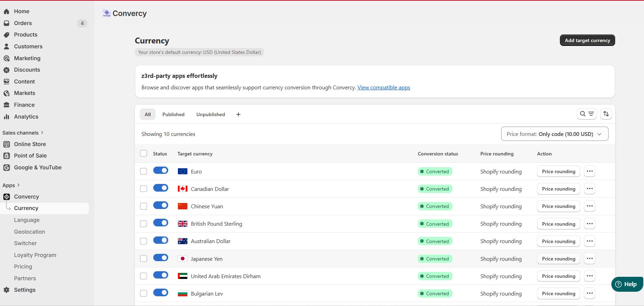Click the Converted status badge for Japanese Yen
Image resolution: width=644 pixels, height=306 pixels.
coord(435,259)
